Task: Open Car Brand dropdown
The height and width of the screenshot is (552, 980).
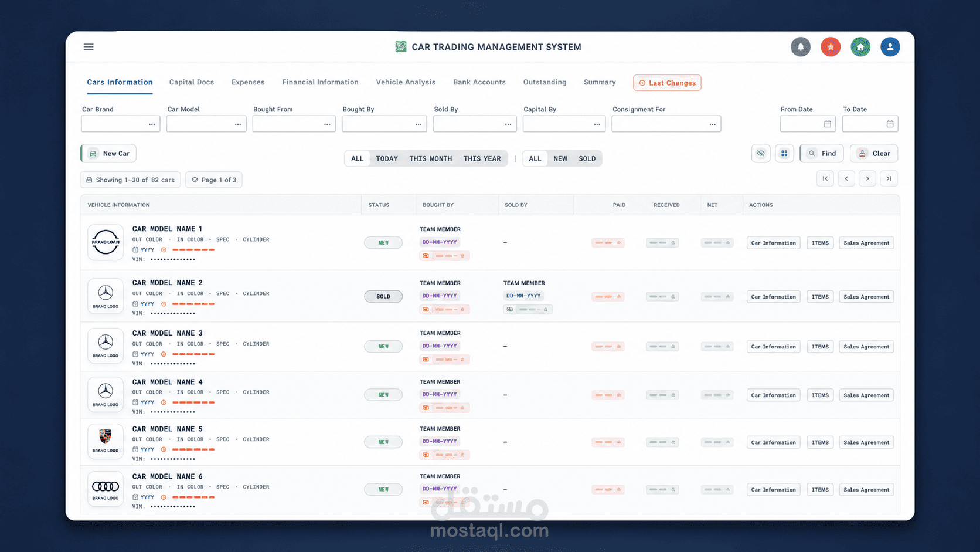Action: click(120, 124)
